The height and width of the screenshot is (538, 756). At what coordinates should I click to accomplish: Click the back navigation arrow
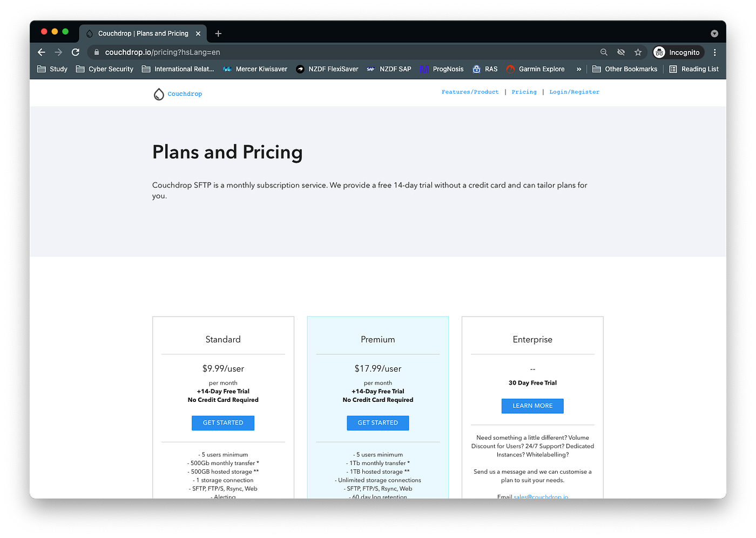[42, 52]
